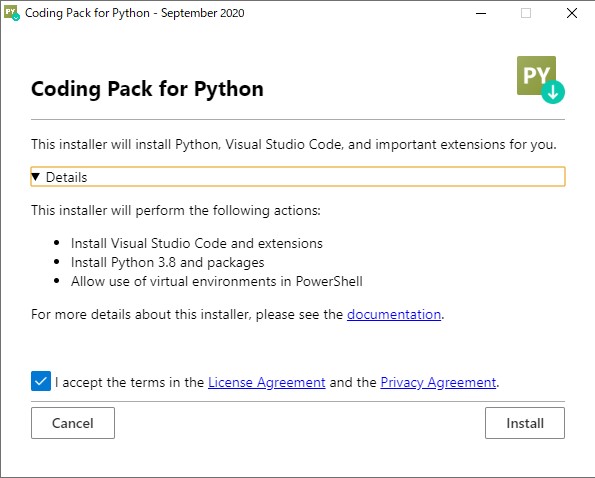Click 'I accept the terms in the' label text
595x478 pixels.
pyautogui.click(x=130, y=382)
